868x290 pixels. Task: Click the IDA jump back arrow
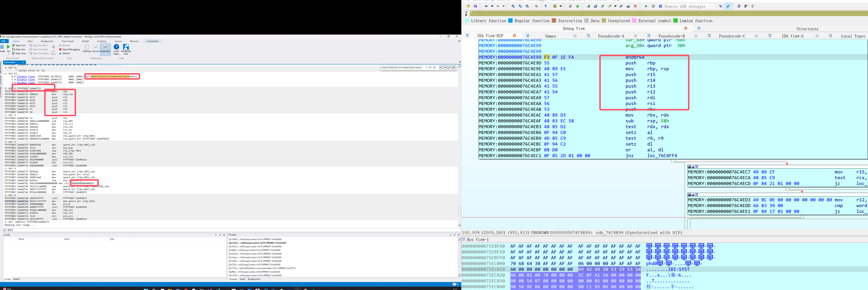(x=486, y=6)
